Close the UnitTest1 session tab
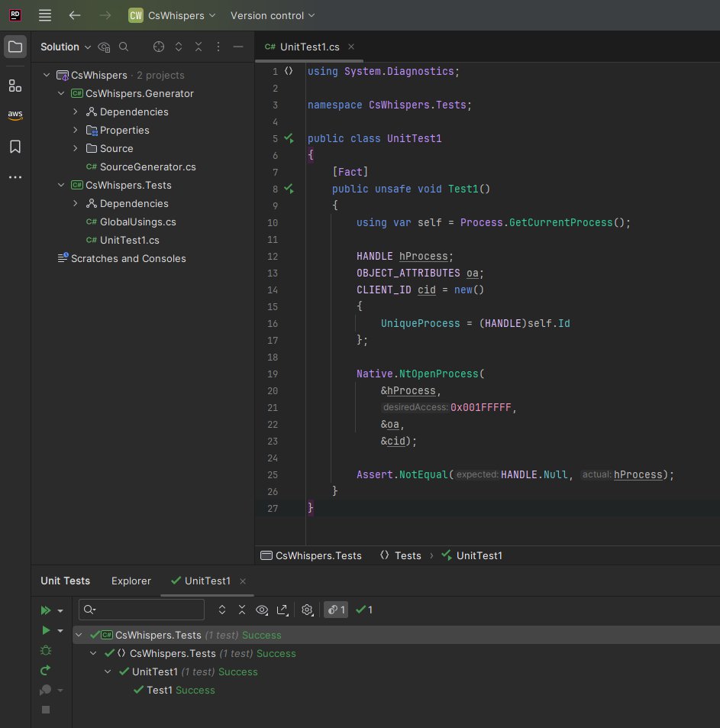 coord(243,581)
